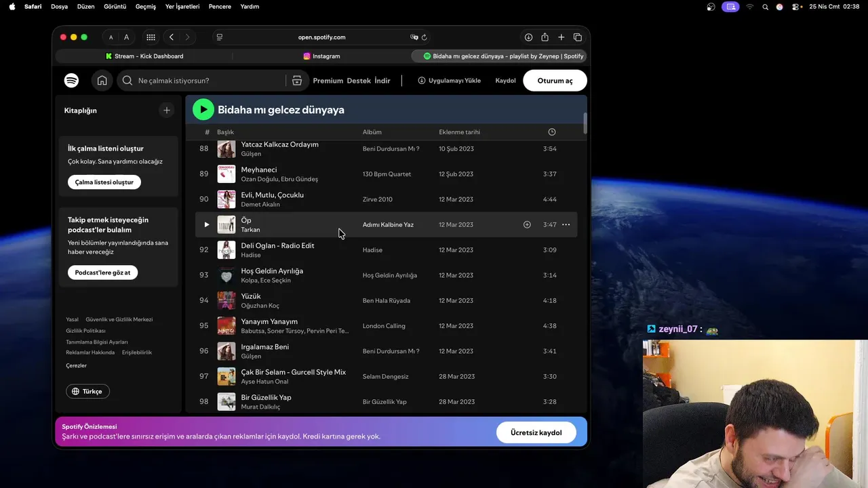Click Ücretsiz kaydol button

(x=536, y=432)
